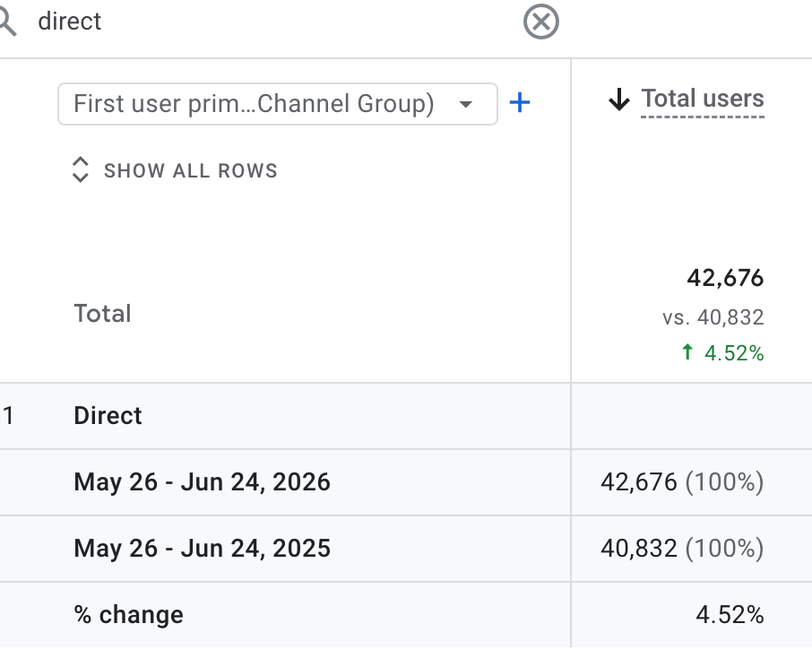Image resolution: width=812 pixels, height=667 pixels.
Task: Click the 42,676 (100%) cell
Action: tap(682, 482)
